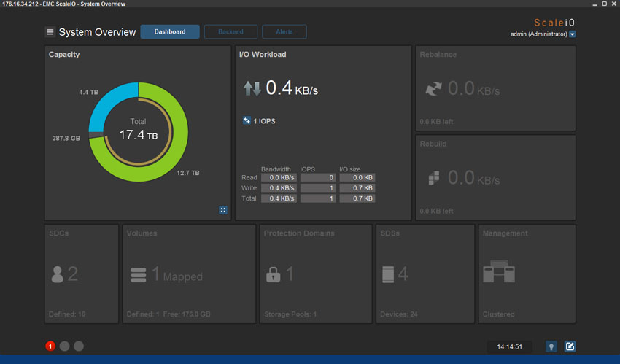The image size is (620, 364).
Task: Click the lightbulb hints icon
Action: pyautogui.click(x=551, y=346)
